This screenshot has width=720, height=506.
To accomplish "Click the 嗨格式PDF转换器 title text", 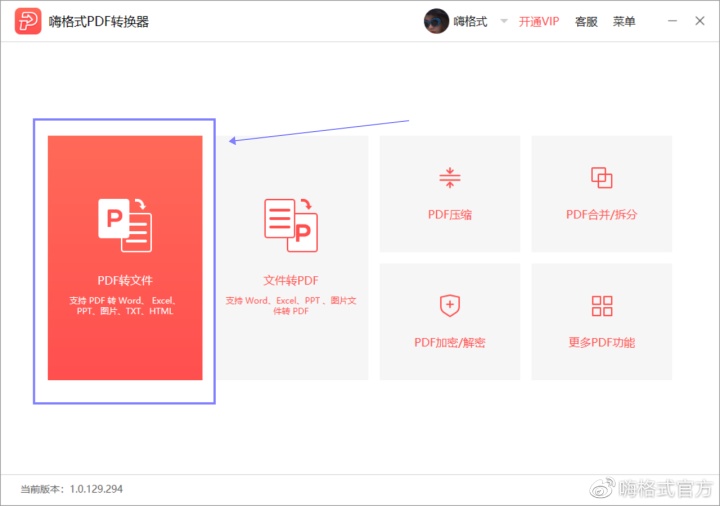I will (99, 22).
